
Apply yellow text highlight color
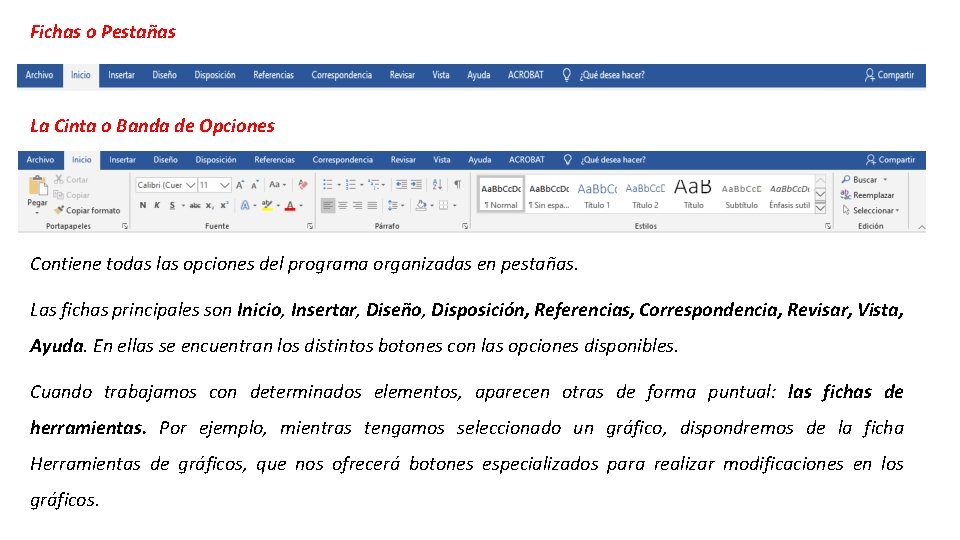(x=266, y=205)
